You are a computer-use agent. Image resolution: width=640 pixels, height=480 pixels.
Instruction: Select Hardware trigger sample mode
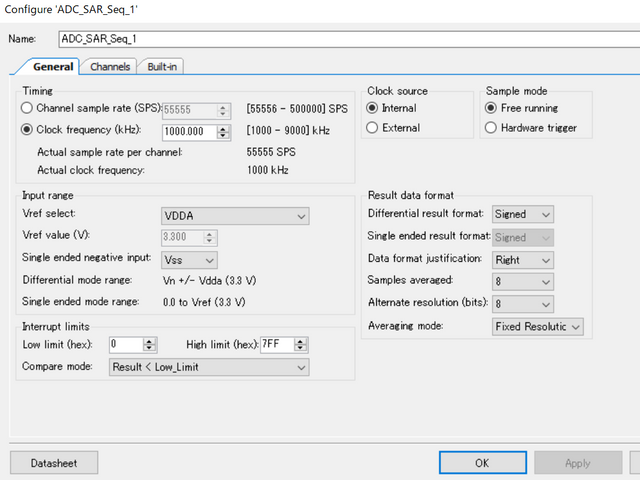tap(491, 128)
